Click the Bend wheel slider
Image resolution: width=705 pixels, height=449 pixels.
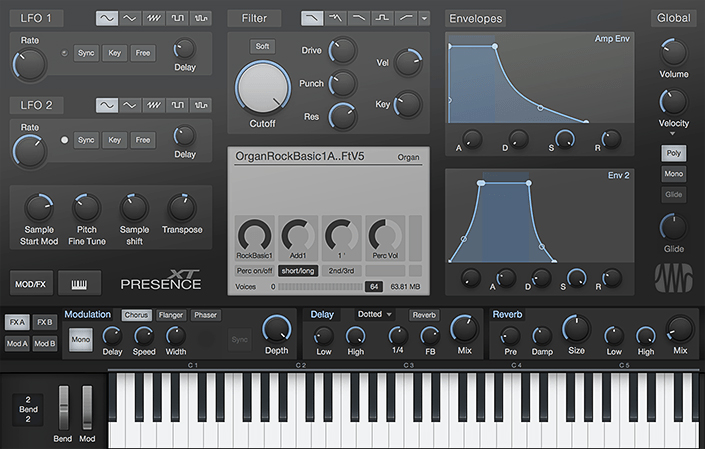point(63,408)
